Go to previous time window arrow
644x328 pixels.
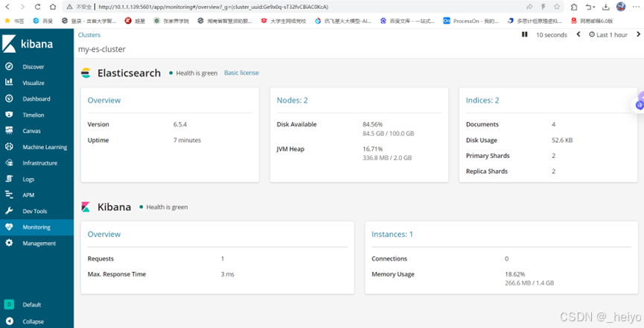coord(578,34)
